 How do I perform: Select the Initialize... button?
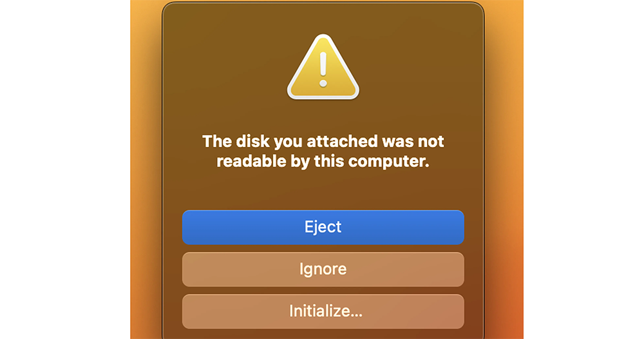pos(323,311)
